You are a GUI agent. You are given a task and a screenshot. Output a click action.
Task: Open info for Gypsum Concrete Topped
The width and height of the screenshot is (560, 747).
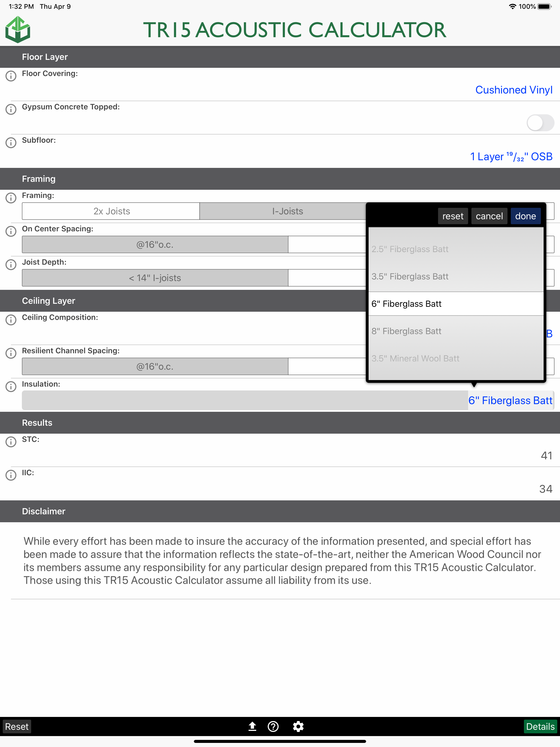[11, 109]
